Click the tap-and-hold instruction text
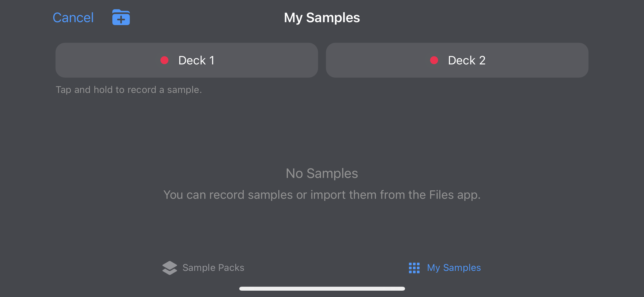This screenshot has width=644, height=297. click(129, 90)
